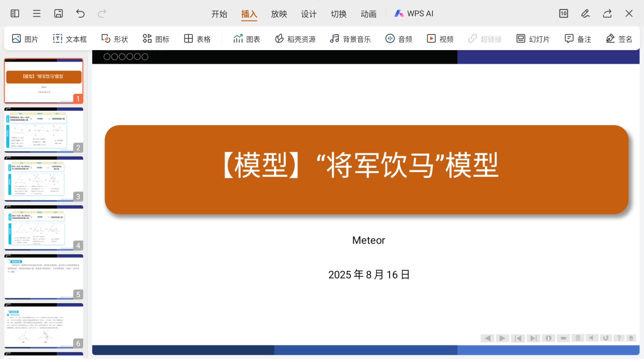Click slide's video camera navigation button
644x362 pixels.
pos(563,338)
